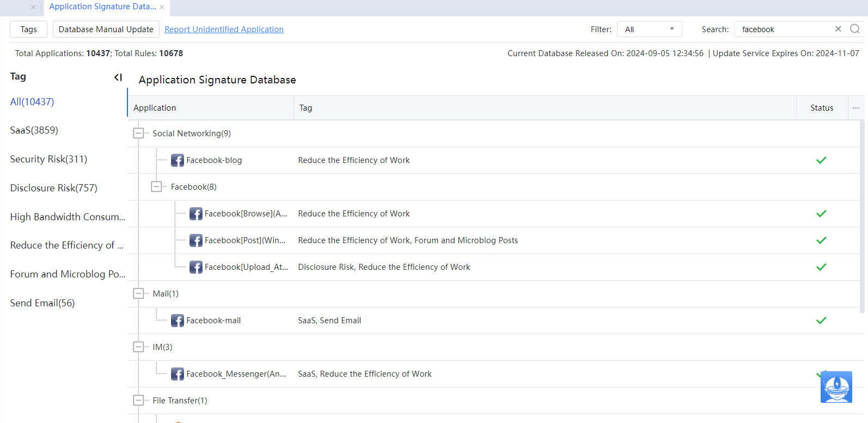Collapse the Tag sidebar panel

tap(118, 77)
